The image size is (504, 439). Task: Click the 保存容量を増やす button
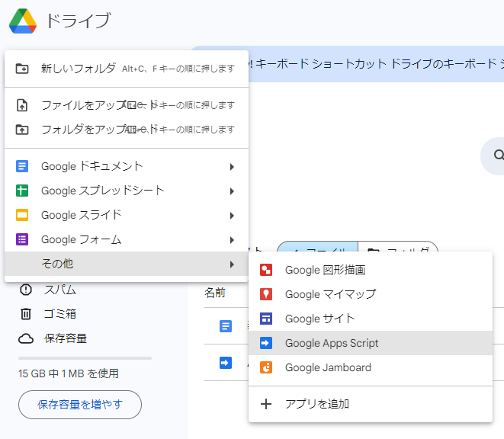coord(80,405)
